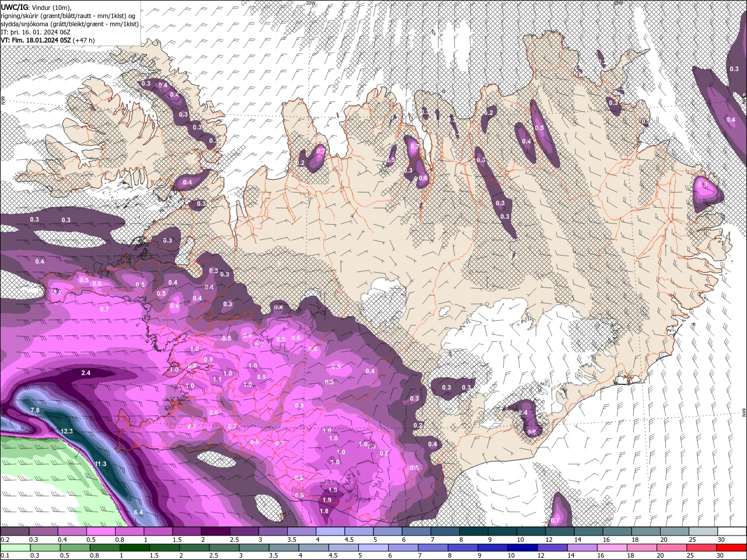Select the white 30 snow legend swatch
Viewport: 747px width, 560px height.
(x=731, y=531)
